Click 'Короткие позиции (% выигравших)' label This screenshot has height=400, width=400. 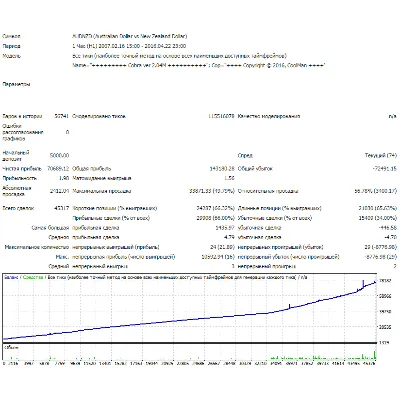click(x=115, y=208)
